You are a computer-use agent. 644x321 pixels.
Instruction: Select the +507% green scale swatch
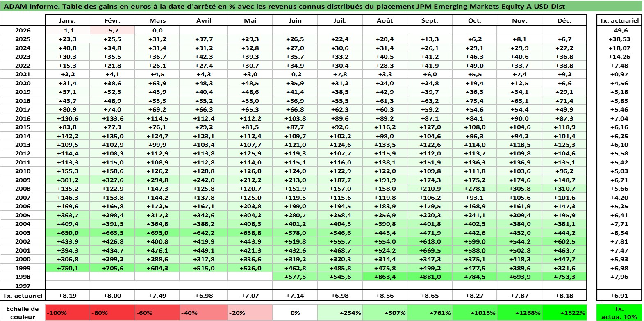click(x=385, y=312)
